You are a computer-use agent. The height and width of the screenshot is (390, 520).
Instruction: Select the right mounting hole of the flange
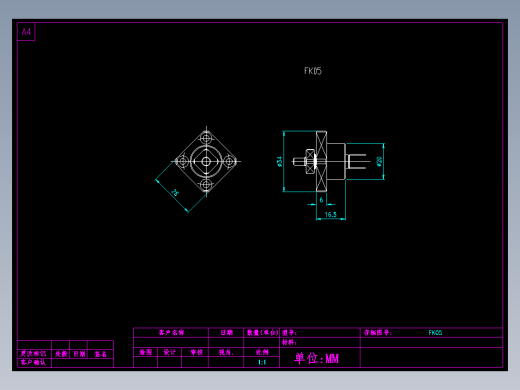tap(229, 162)
